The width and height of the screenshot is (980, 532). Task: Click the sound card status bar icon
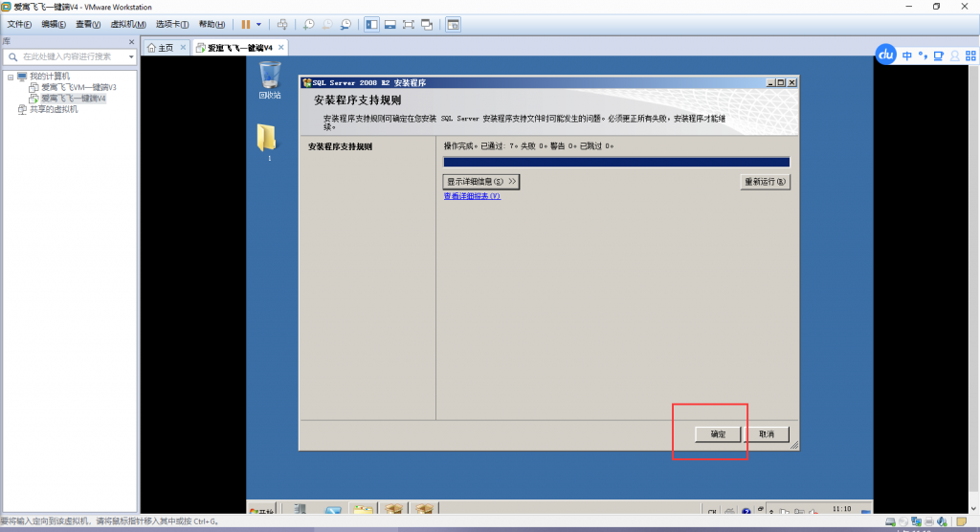942,521
